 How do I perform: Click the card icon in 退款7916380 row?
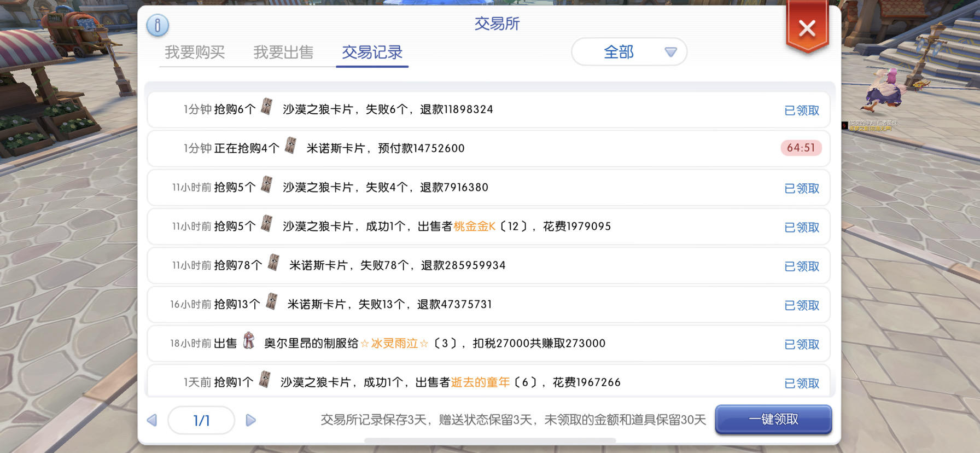click(267, 184)
